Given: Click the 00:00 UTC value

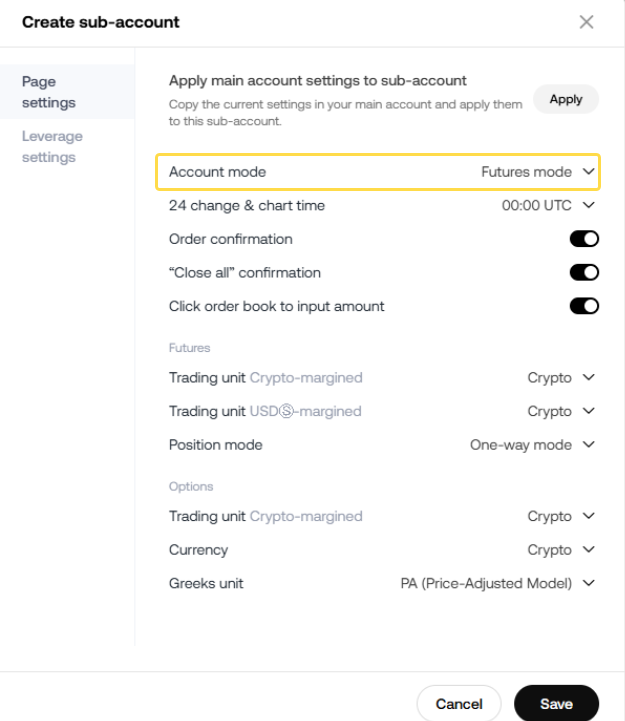Looking at the screenshot, I should pos(536,205).
